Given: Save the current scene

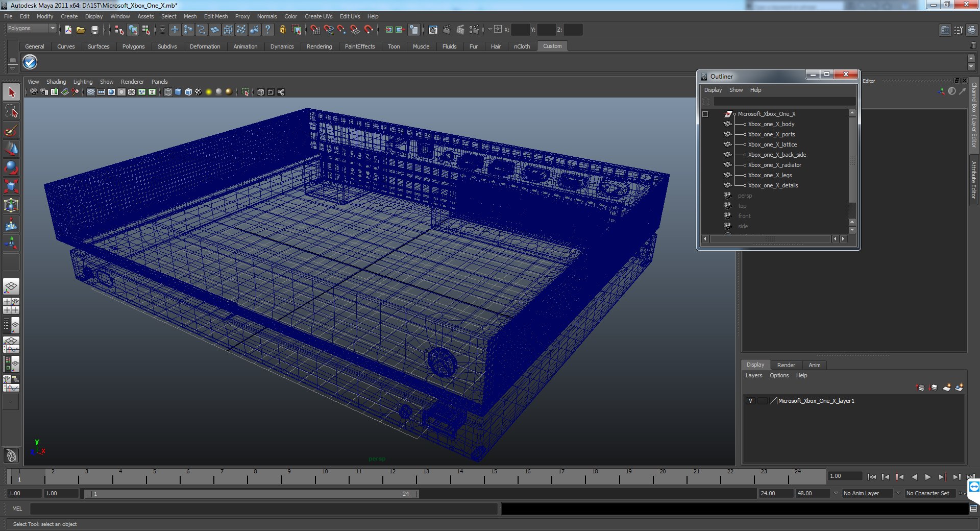Looking at the screenshot, I should (x=94, y=30).
